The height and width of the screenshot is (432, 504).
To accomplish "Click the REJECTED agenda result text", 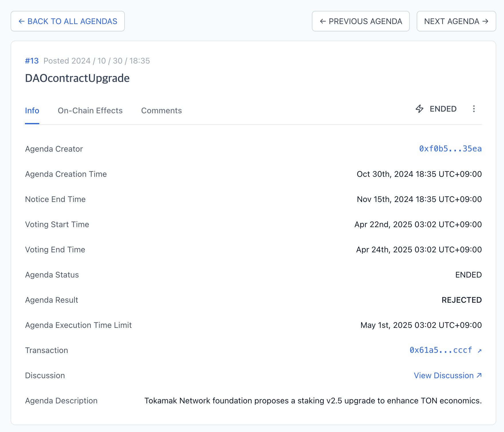I will [461, 300].
